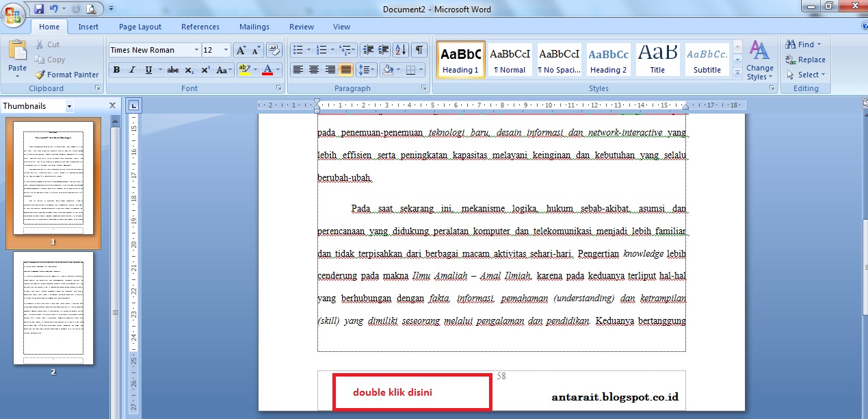
Task: Apply the Heading 1 style
Action: click(460, 59)
